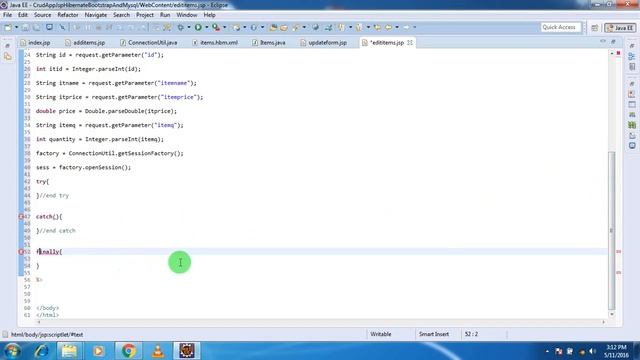Image resolution: width=640 pixels, height=360 pixels.
Task: Click the Open Web Browser globe icon
Action: pos(316,27)
